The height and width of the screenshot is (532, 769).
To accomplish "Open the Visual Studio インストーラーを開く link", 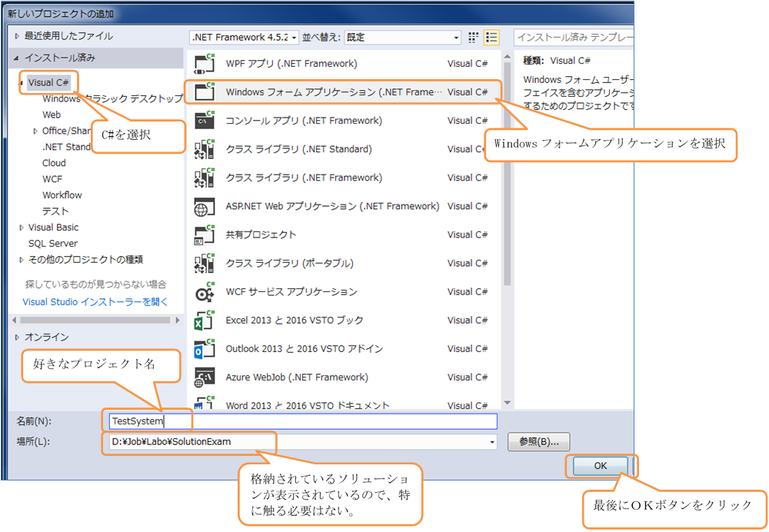I will 95,302.
